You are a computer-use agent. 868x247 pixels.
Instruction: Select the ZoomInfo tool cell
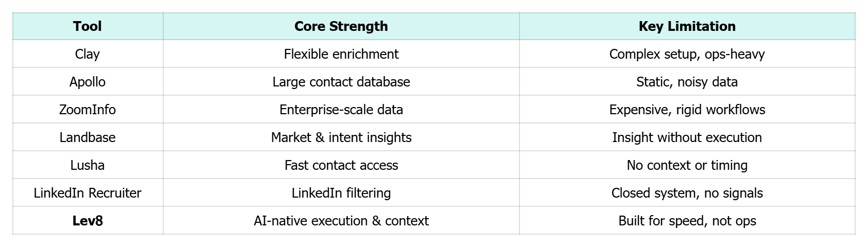(88, 110)
